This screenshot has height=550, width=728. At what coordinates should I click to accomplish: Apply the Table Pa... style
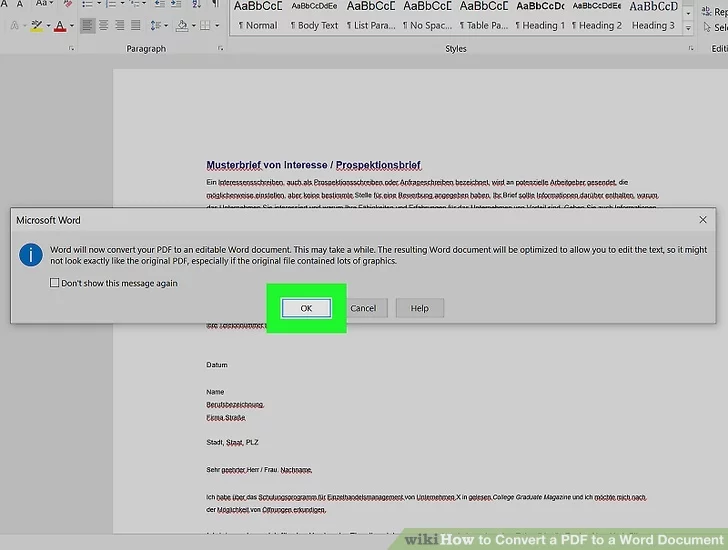click(484, 16)
